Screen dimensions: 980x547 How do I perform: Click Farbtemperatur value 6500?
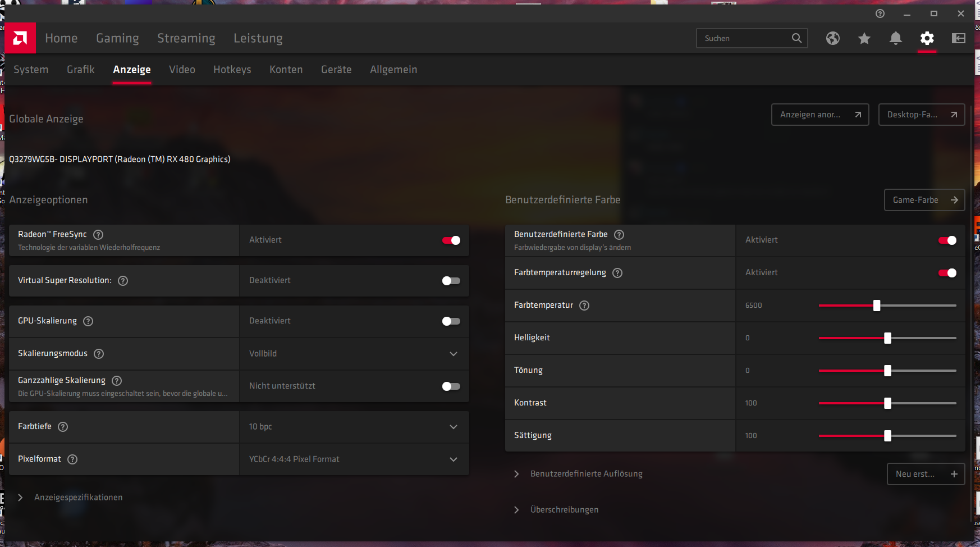pyautogui.click(x=754, y=306)
